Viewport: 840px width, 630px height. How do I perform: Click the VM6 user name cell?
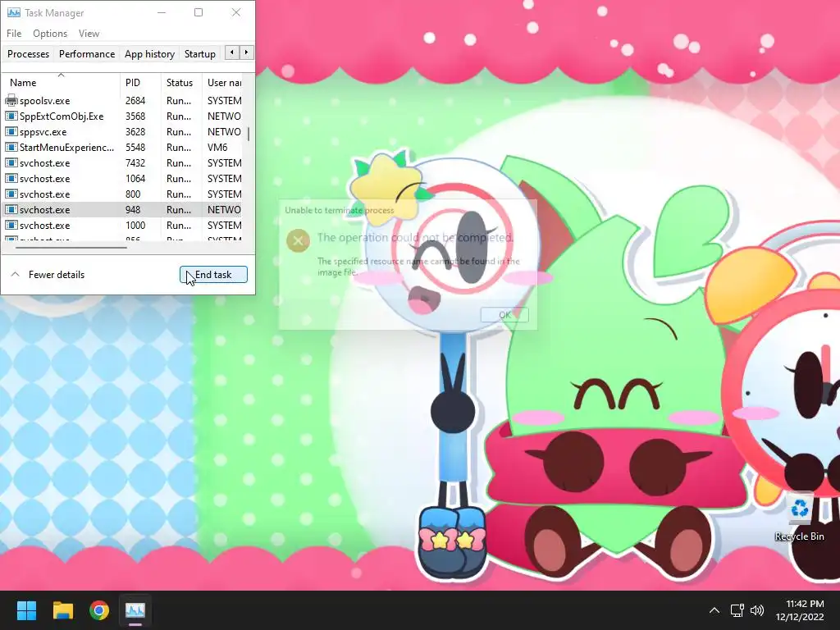(217, 147)
